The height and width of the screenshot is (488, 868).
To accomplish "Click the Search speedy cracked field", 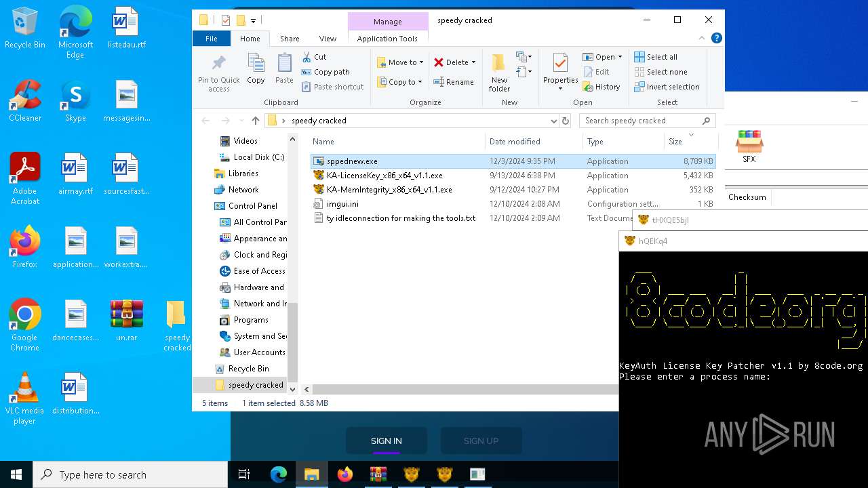I will tap(648, 121).
